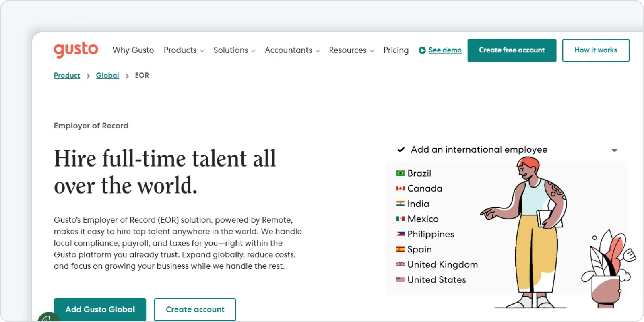Screen dimensions: 644x322
Task: Click the Philippines flag icon
Action: point(400,234)
